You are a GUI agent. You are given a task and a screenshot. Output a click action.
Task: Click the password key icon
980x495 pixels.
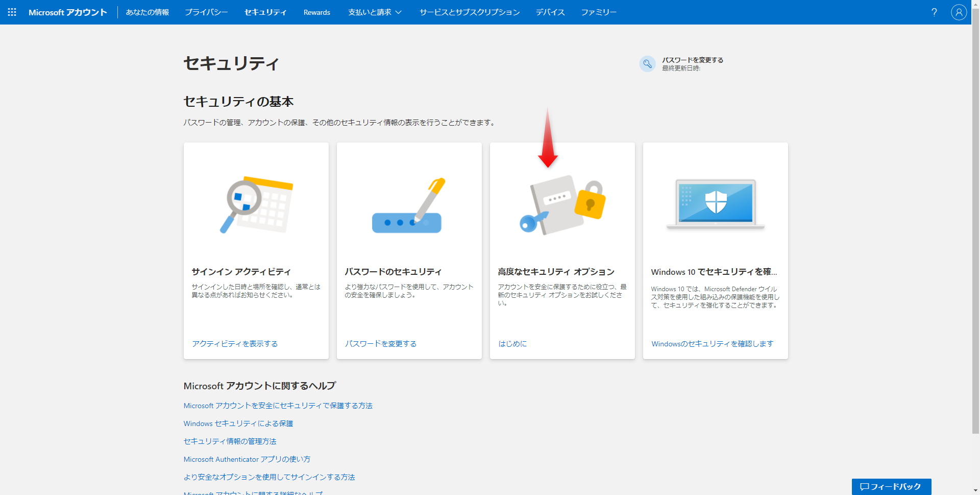point(647,64)
